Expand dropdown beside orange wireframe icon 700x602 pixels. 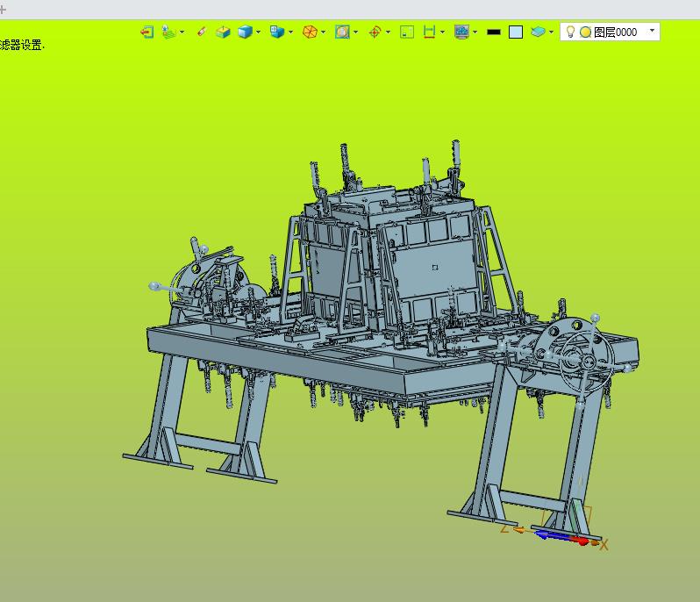323,32
